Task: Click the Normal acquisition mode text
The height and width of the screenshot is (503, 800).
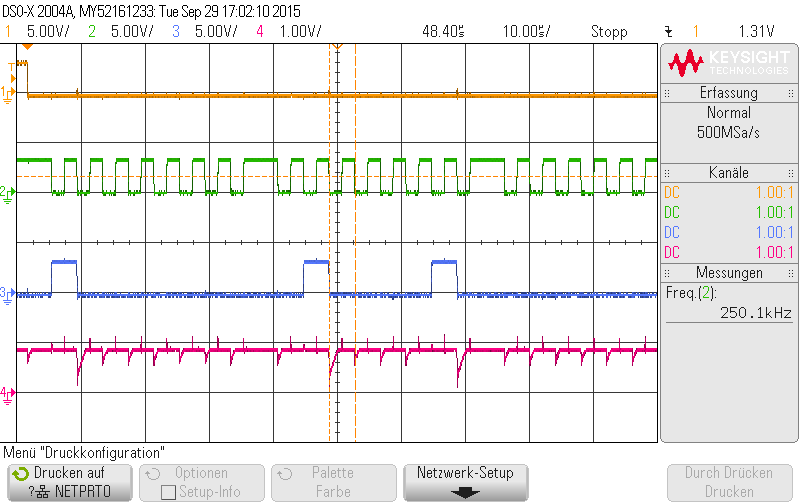Action: pyautogui.click(x=729, y=113)
